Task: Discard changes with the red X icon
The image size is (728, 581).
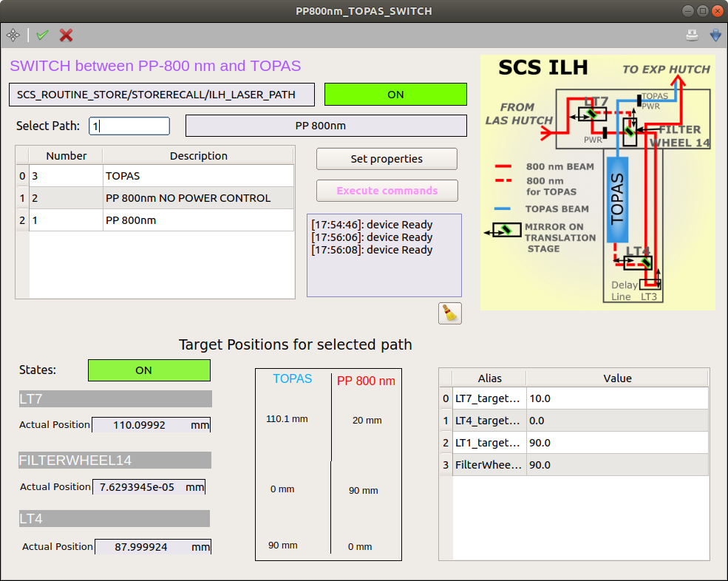Action: tap(66, 35)
